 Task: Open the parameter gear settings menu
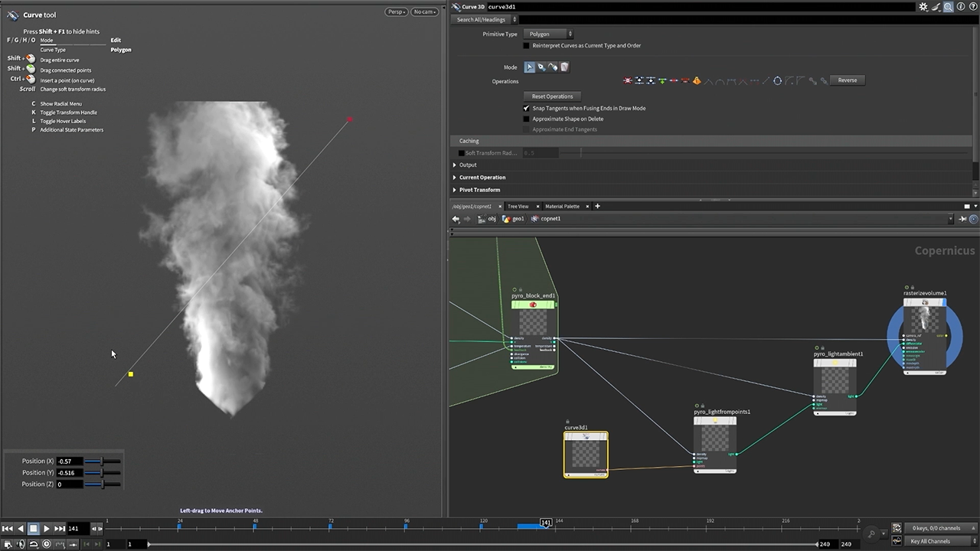(x=923, y=7)
